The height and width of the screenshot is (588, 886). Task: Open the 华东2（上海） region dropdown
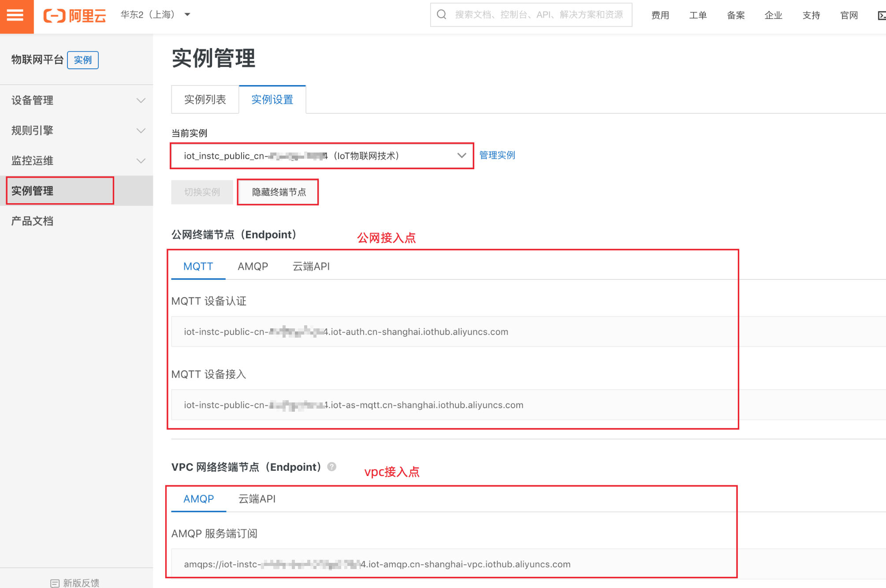pyautogui.click(x=155, y=15)
